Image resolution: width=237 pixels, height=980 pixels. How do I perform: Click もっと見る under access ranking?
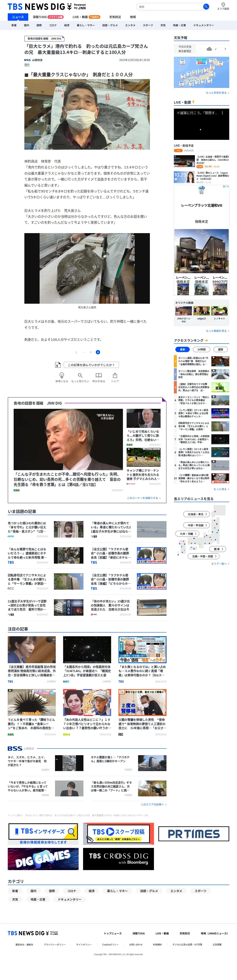point(221,489)
